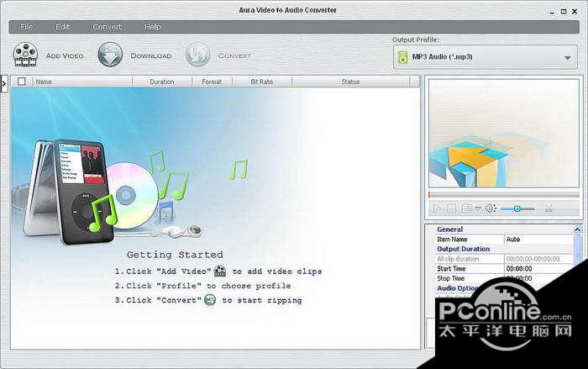
Task: Stop the preview playback
Action: (452, 208)
